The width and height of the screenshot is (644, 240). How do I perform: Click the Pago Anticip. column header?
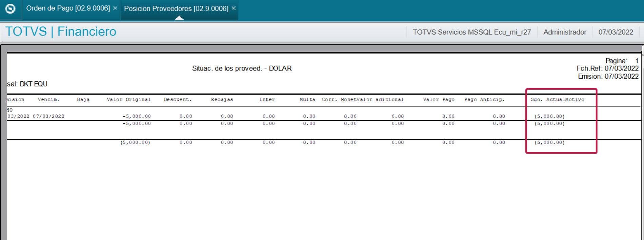point(484,100)
